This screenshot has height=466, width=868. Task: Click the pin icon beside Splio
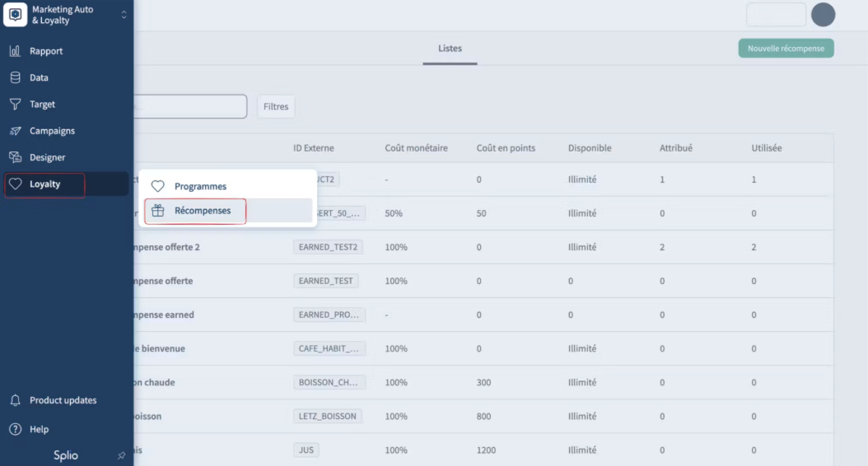(122, 455)
